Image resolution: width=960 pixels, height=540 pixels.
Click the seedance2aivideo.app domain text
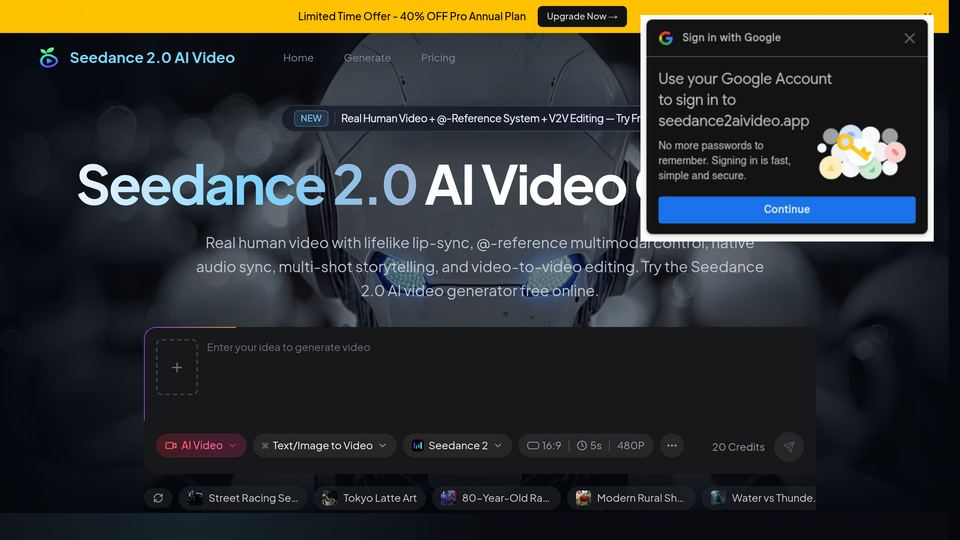point(733,121)
